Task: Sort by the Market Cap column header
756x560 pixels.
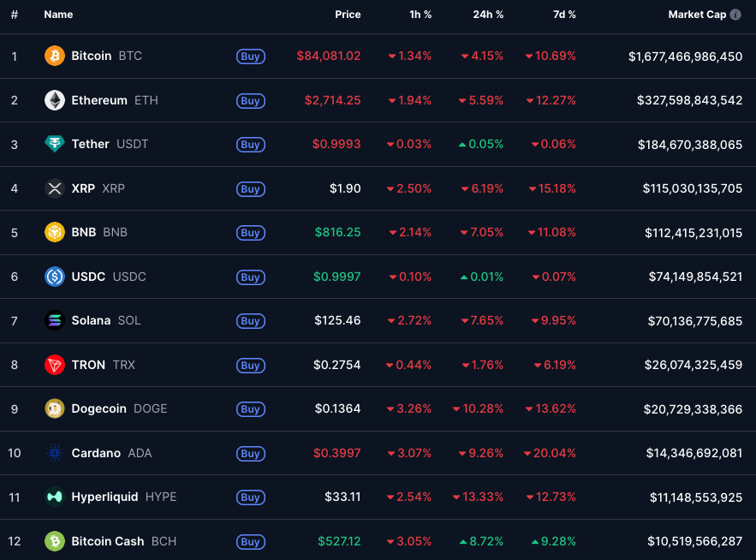Action: click(x=697, y=15)
